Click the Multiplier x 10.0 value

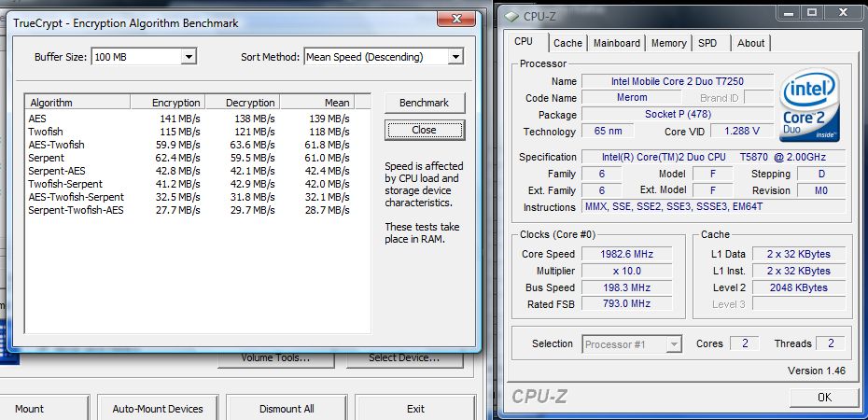point(626,271)
